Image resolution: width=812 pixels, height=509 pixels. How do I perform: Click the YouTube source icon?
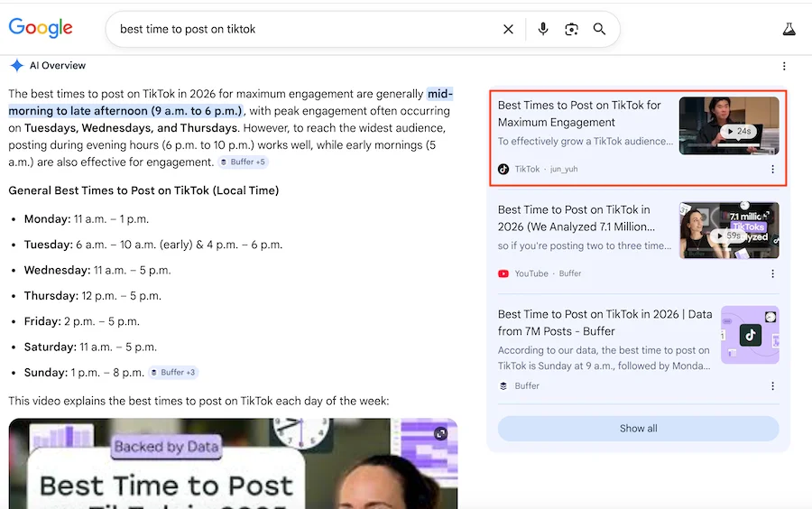503,273
